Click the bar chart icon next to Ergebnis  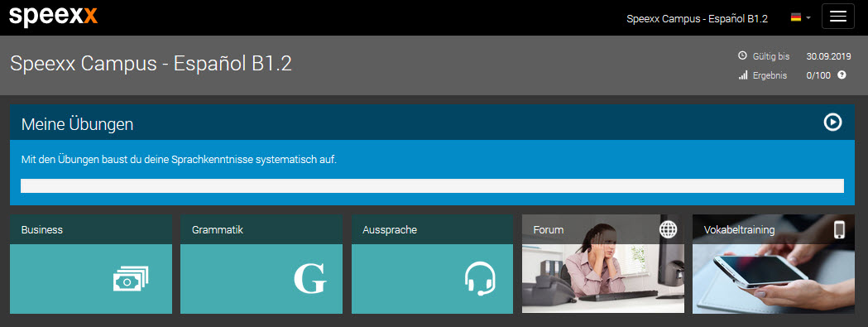click(743, 75)
